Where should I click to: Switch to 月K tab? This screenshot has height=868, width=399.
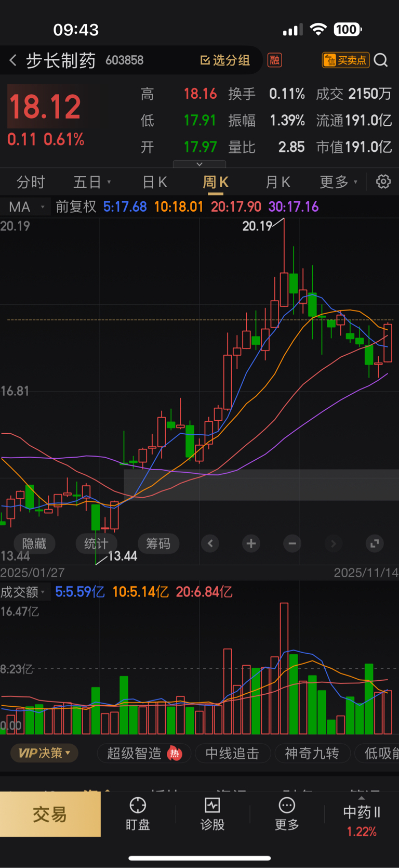click(x=278, y=182)
